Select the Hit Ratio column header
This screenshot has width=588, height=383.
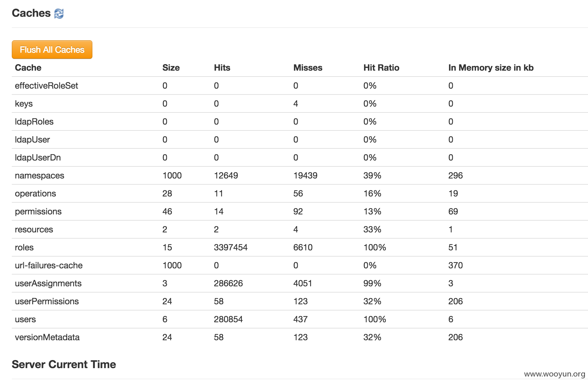click(381, 68)
